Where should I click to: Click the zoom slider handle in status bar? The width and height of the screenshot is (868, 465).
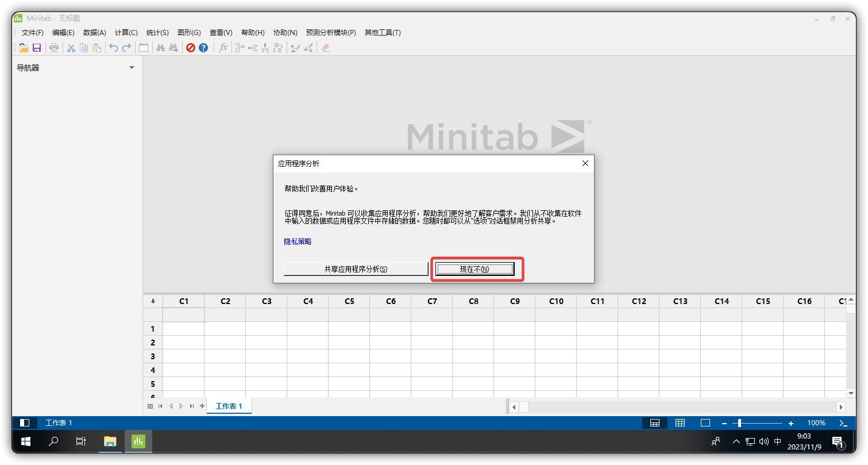739,423
